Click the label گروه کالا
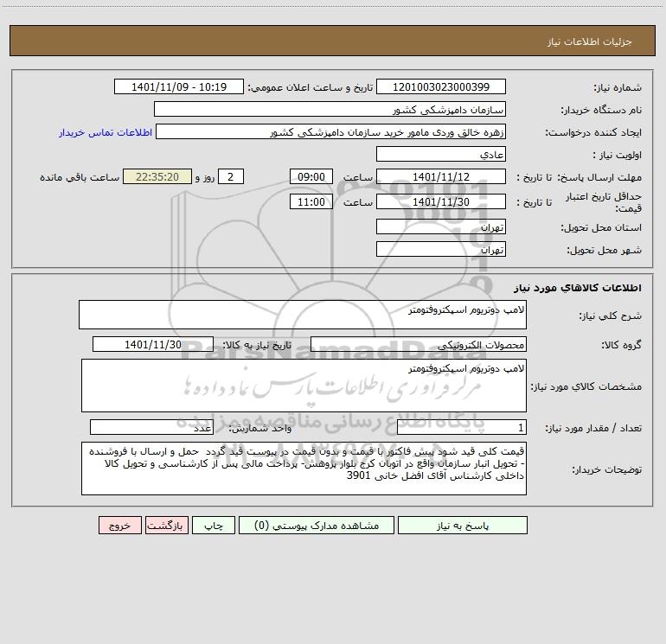The height and width of the screenshot is (644, 666). [x=621, y=345]
